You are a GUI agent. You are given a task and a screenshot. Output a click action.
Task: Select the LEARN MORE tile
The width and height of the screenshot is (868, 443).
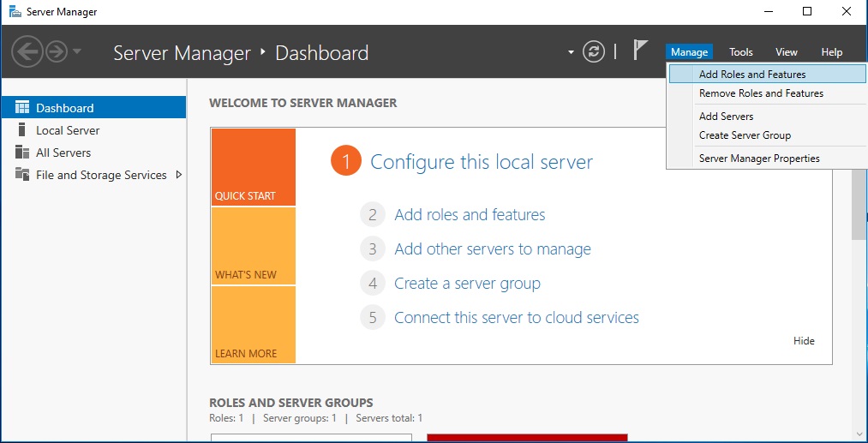254,325
